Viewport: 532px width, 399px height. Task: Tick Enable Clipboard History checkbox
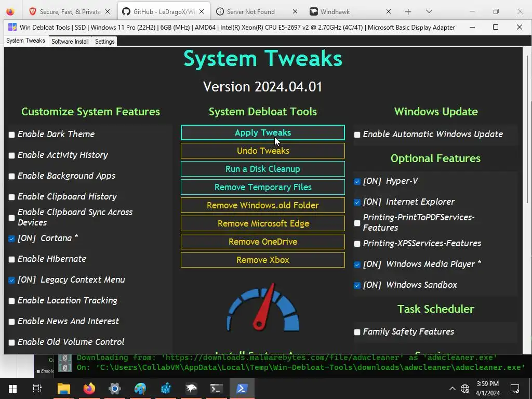click(12, 197)
